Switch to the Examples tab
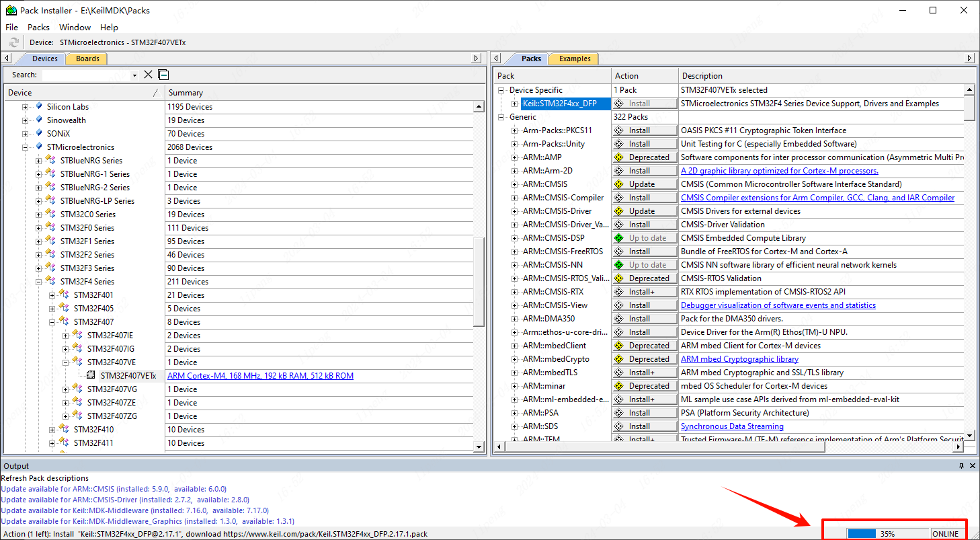 click(575, 59)
